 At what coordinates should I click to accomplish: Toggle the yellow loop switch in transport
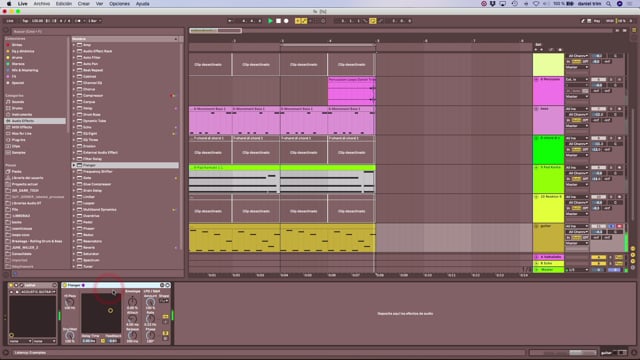pyautogui.click(x=373, y=21)
